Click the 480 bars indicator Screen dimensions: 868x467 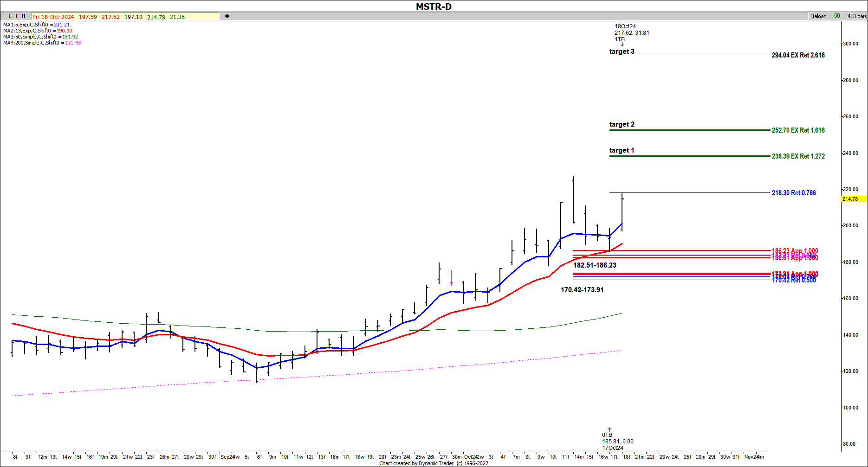pyautogui.click(x=857, y=16)
